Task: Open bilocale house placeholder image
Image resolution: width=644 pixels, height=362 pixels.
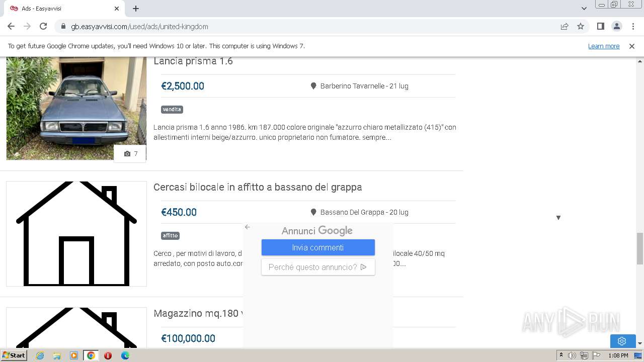Action: tap(76, 234)
